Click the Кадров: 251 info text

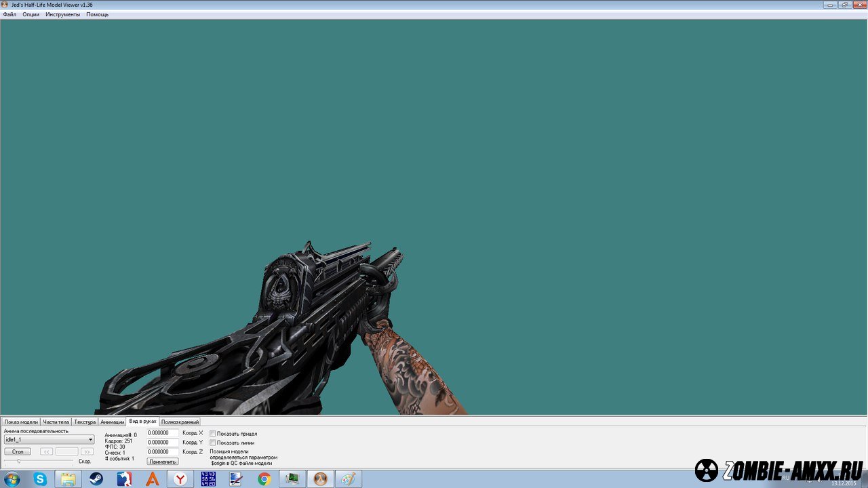click(x=118, y=441)
